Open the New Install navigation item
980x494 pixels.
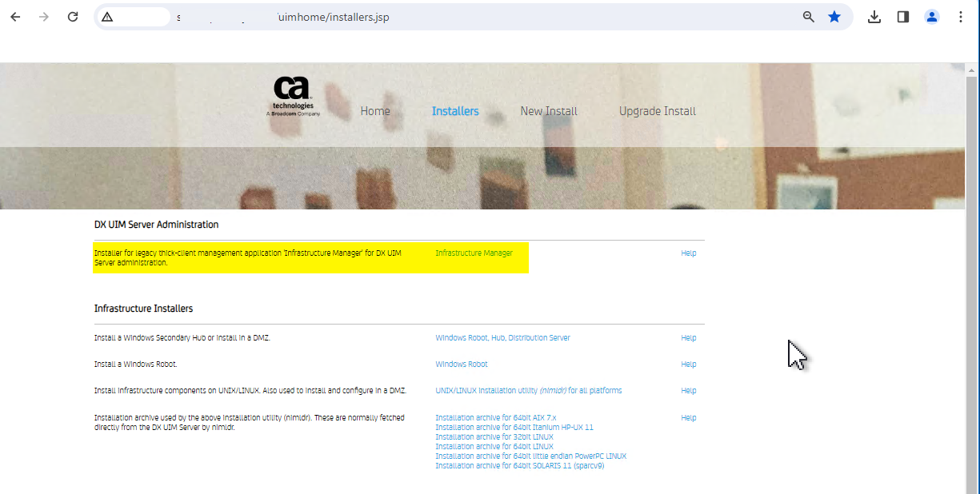tap(549, 111)
